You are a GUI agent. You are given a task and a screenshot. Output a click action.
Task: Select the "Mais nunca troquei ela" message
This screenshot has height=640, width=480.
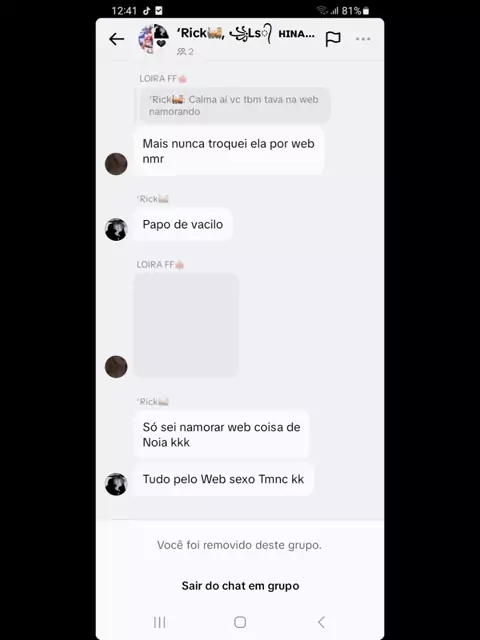pos(229,151)
